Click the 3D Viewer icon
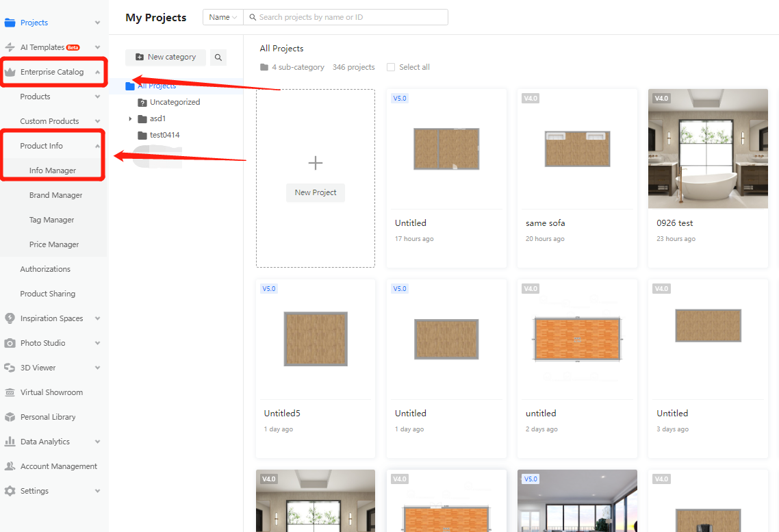Viewport: 779px width, 532px height. coord(10,368)
